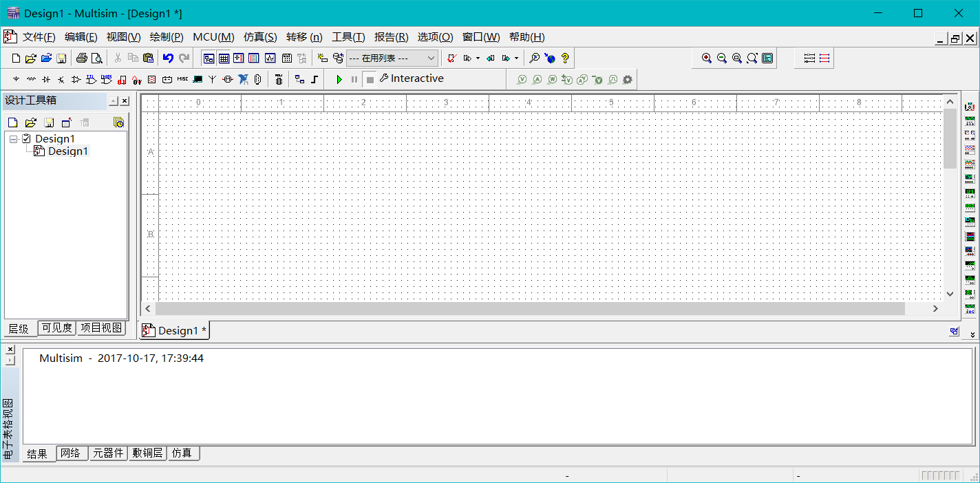
Task: Place an electromechanical component (motor icon)
Action: [228, 79]
